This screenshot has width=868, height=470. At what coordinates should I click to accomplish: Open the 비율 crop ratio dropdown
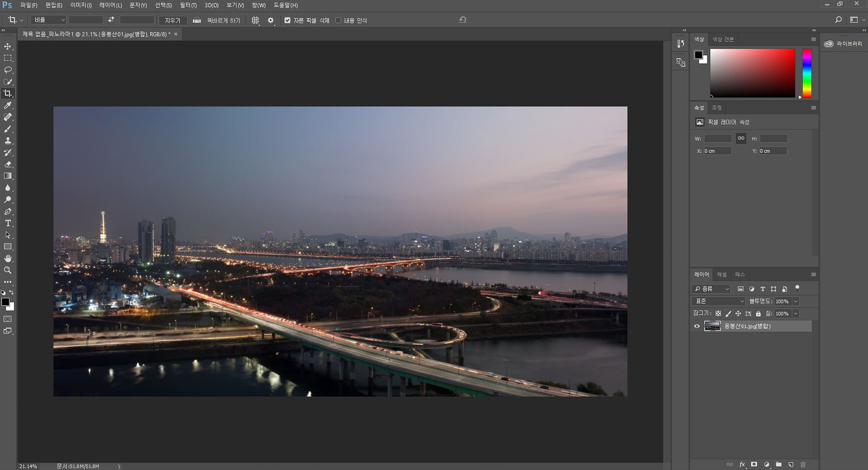pos(49,20)
